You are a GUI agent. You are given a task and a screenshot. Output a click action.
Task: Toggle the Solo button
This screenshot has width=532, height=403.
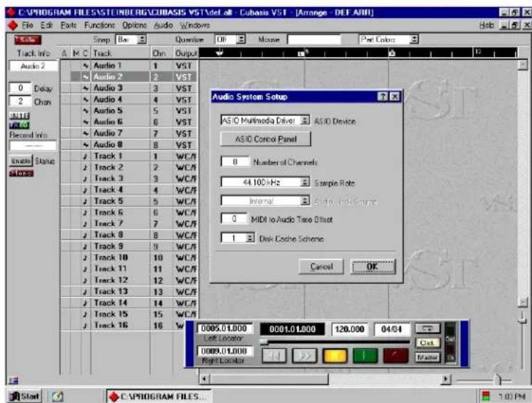pyautogui.click(x=28, y=40)
